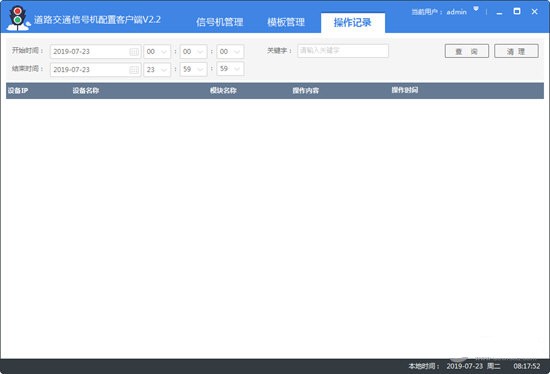Click the 设备名称 column header
Screen dimensions: 550x374
[x=86, y=91]
